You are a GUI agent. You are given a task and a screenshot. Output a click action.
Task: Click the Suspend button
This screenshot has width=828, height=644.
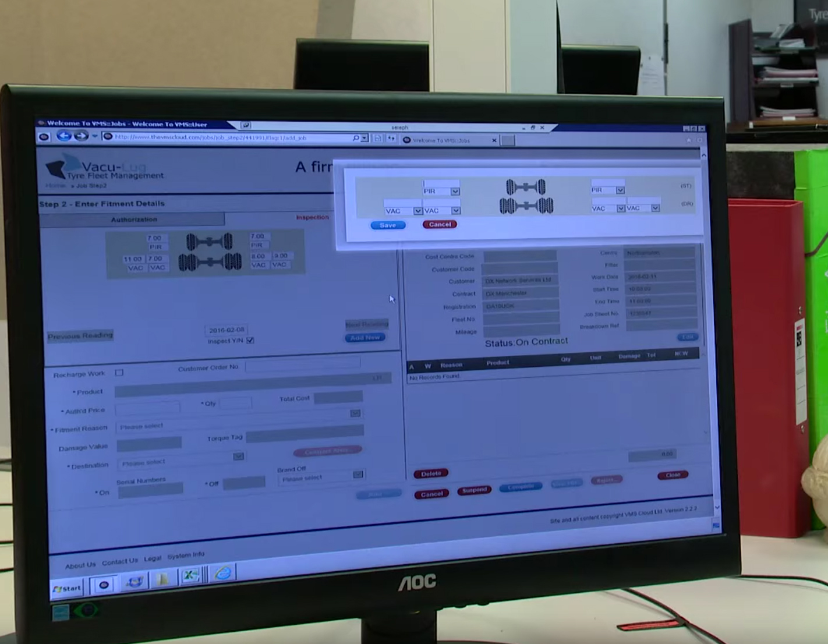475,490
